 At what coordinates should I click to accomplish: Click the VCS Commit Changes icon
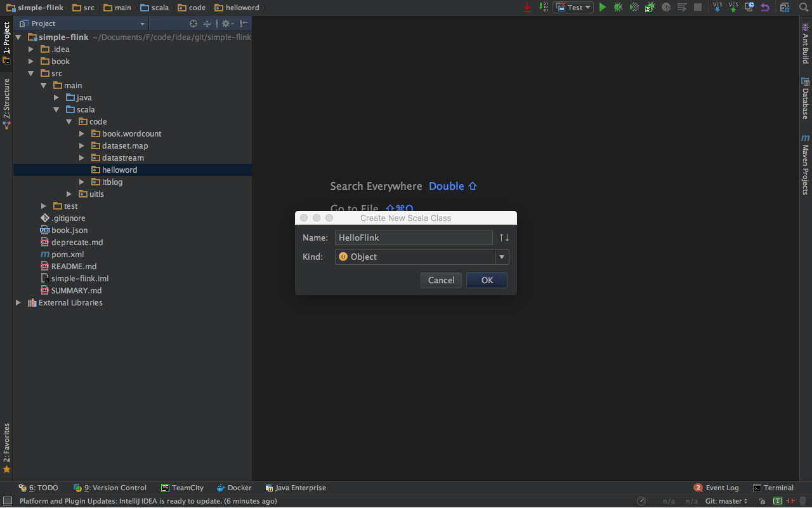click(x=733, y=7)
